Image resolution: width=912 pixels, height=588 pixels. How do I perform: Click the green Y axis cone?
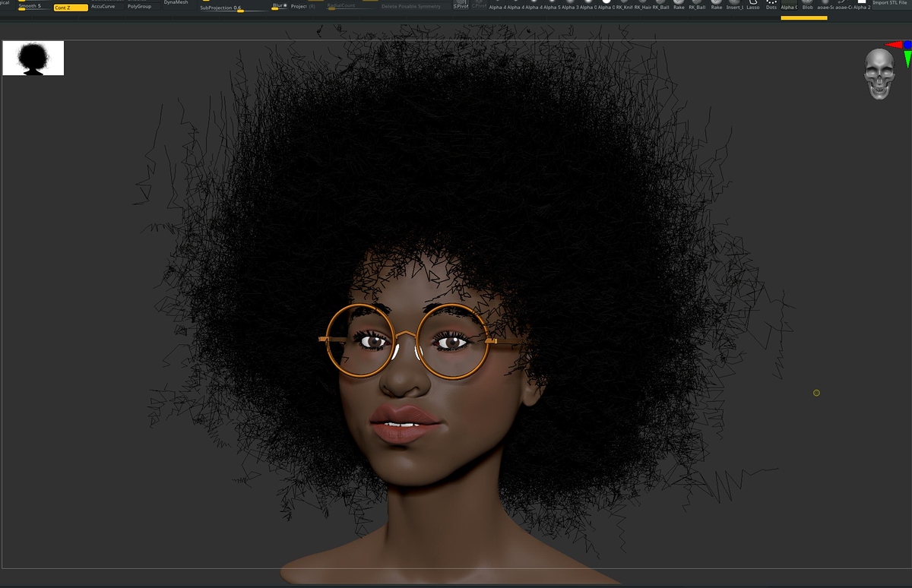[x=907, y=60]
